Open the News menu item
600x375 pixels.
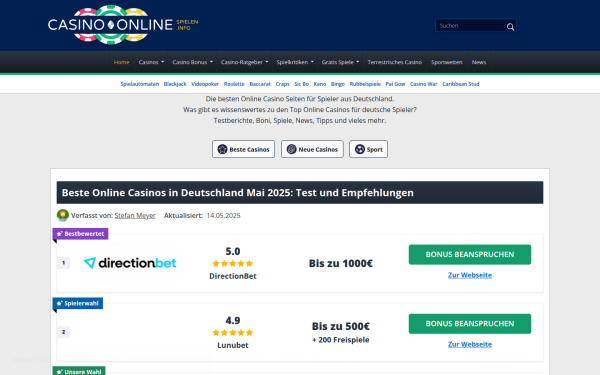point(479,62)
